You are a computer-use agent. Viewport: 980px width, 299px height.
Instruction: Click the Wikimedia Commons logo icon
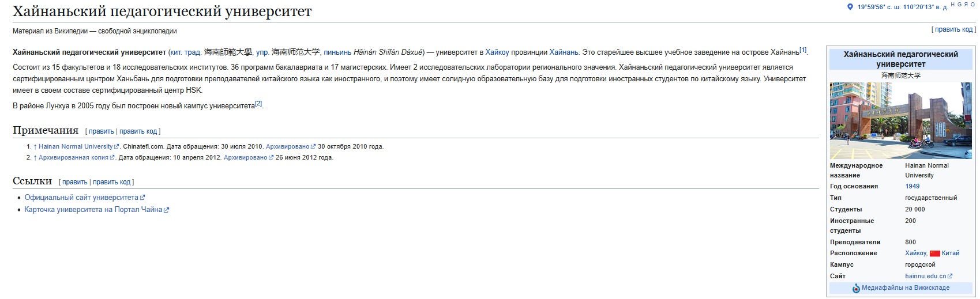coord(856,288)
